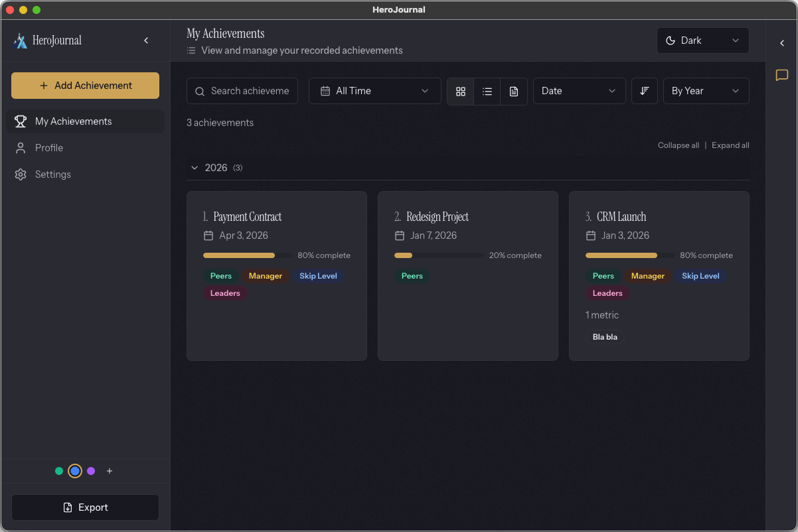Select the green workspace dot

(x=58, y=471)
